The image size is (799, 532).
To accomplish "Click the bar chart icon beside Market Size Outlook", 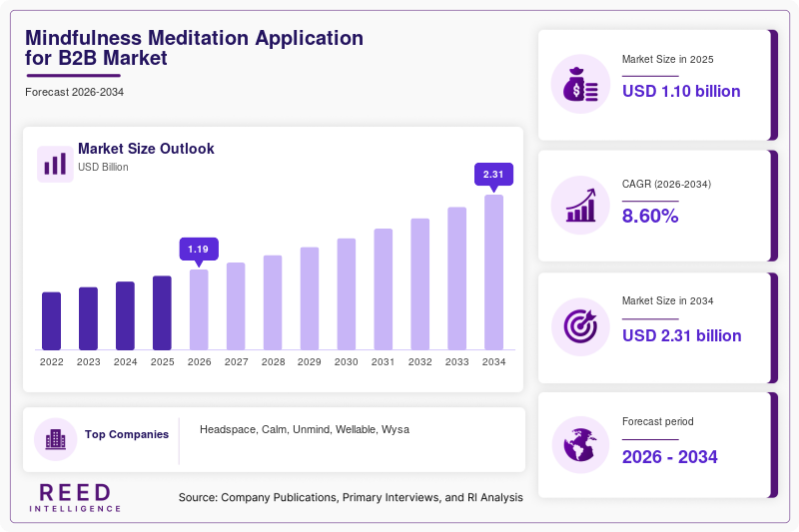I will (55, 164).
